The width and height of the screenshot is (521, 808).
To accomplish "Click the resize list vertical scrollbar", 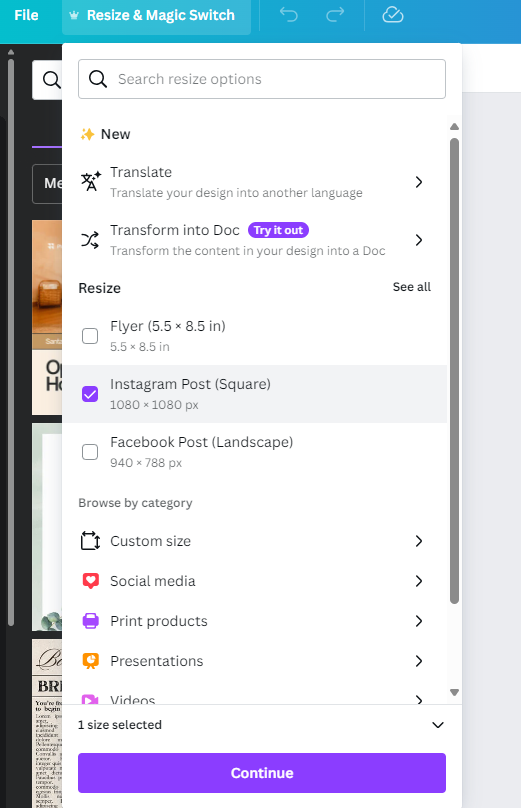I will pyautogui.click(x=454, y=371).
